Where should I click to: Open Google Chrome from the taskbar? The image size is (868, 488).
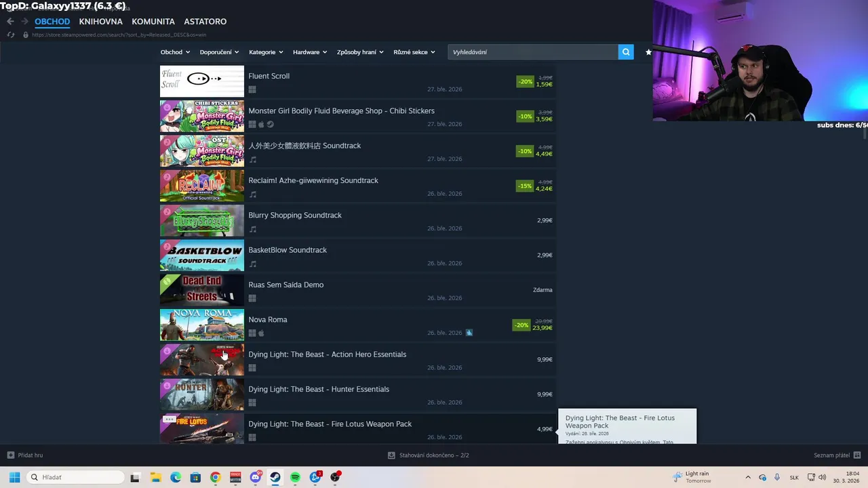[x=215, y=477]
